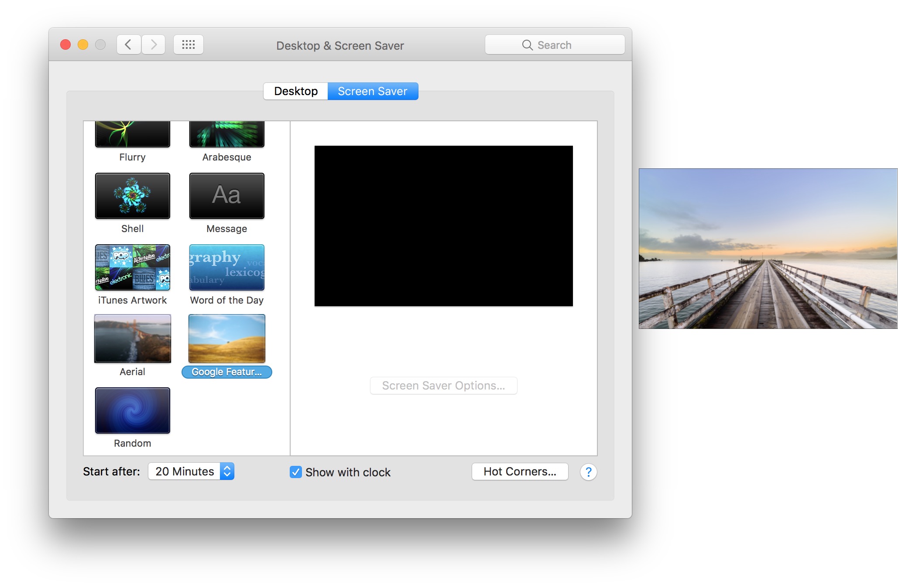Open the Start after time dropdown
898x588 pixels.
click(191, 472)
